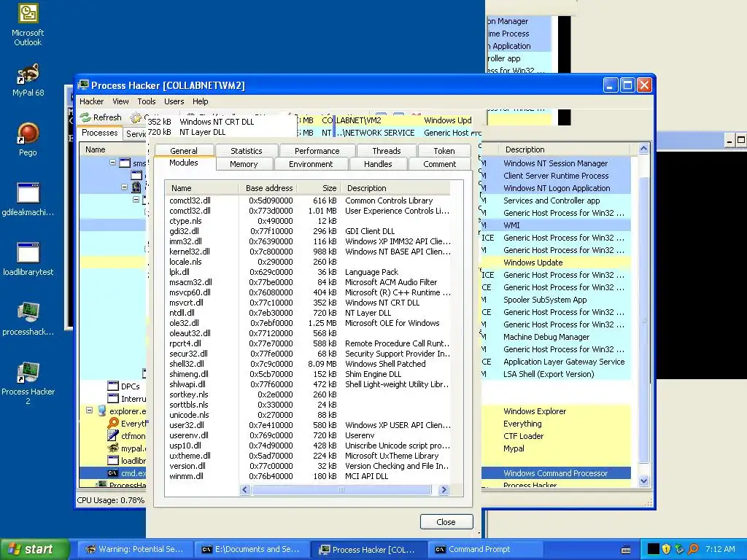The image size is (747, 560).
Task: Select winmm.dll module row
Action: (x=309, y=476)
